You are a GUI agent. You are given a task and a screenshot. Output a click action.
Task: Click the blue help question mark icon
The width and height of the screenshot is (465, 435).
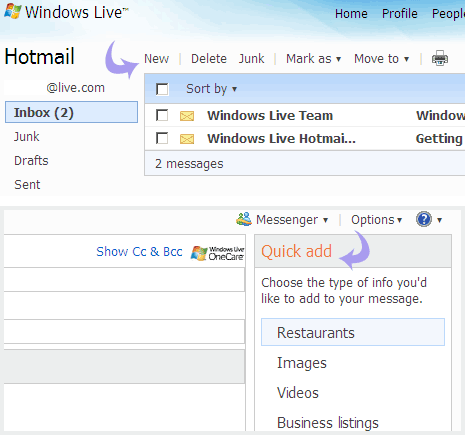424,219
